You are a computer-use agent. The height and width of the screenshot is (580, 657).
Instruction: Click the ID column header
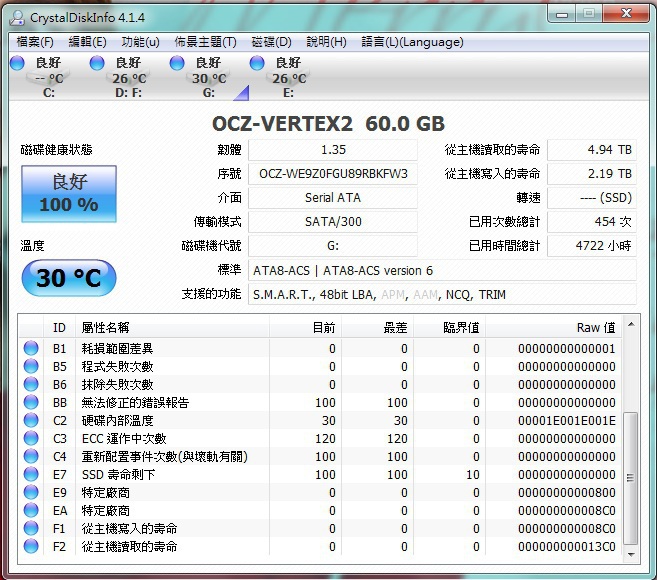59,327
